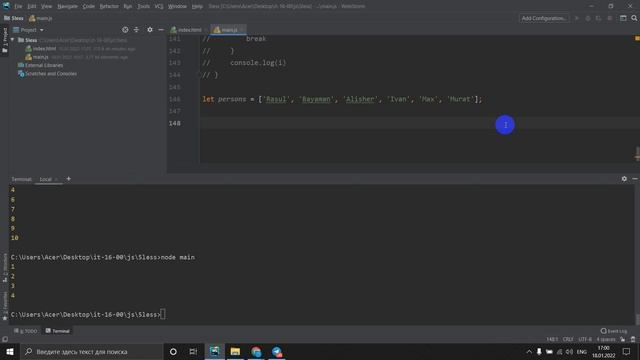
Task: Click the terminal command prompt input
Action: pyautogui.click(x=163, y=314)
